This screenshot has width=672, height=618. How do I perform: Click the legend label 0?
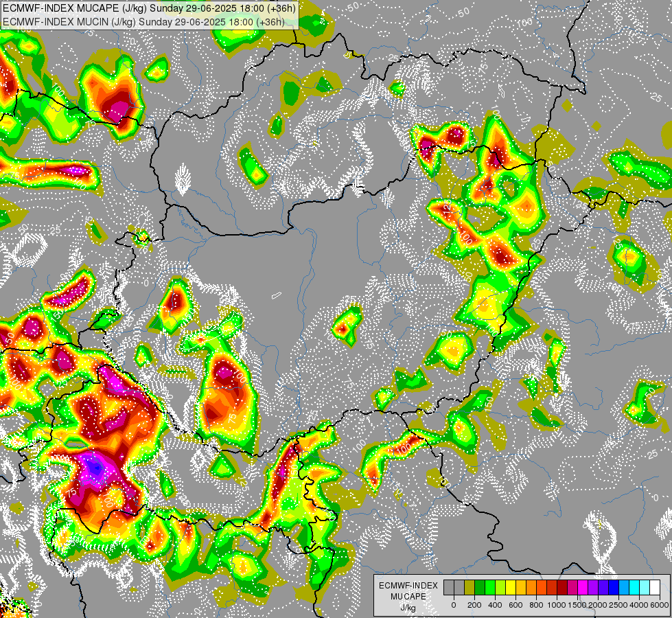[454, 605]
